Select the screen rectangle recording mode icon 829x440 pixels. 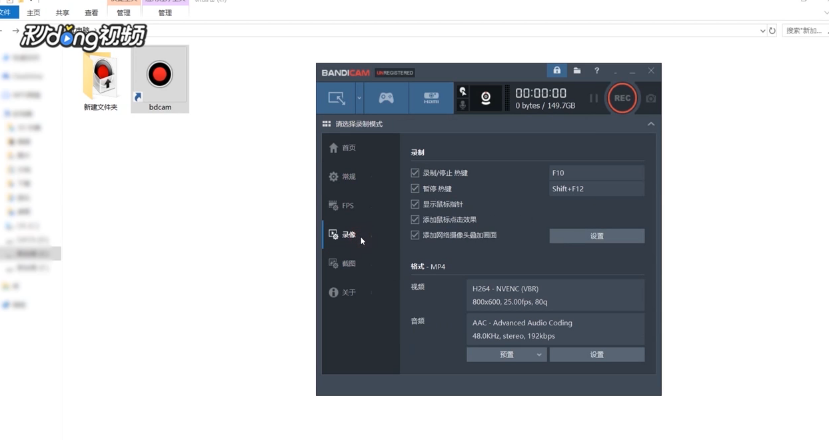(x=336, y=98)
